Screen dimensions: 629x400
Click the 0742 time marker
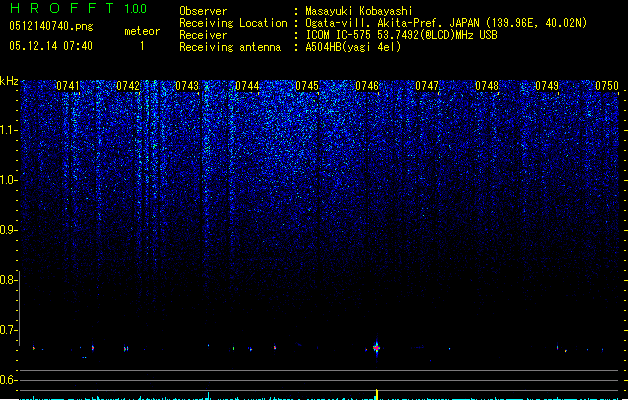(x=128, y=86)
